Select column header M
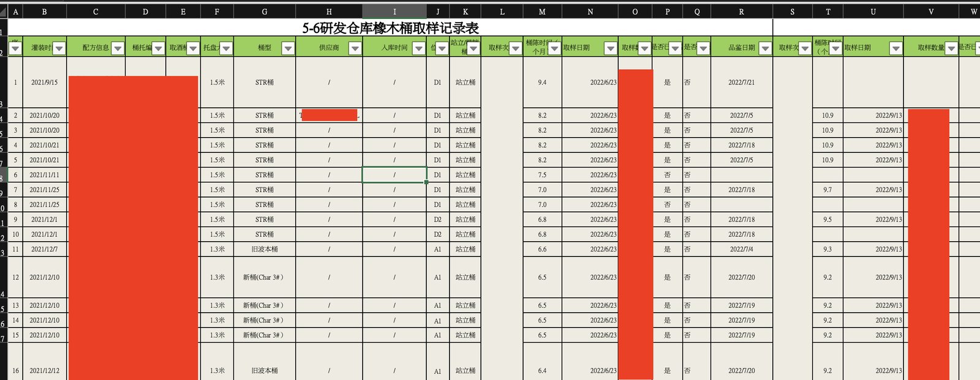Screen dimensions: 980x380 (x=542, y=12)
